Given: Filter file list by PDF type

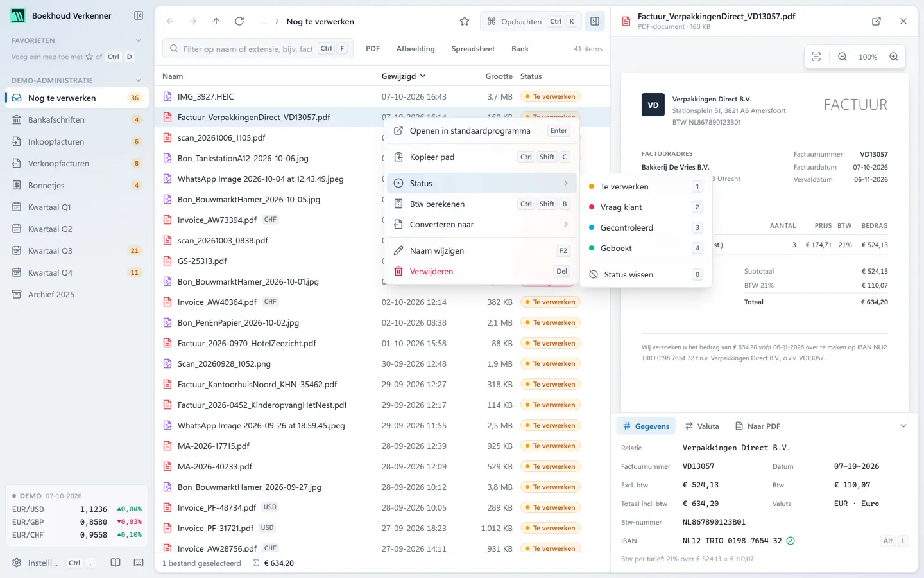Looking at the screenshot, I should click(373, 49).
